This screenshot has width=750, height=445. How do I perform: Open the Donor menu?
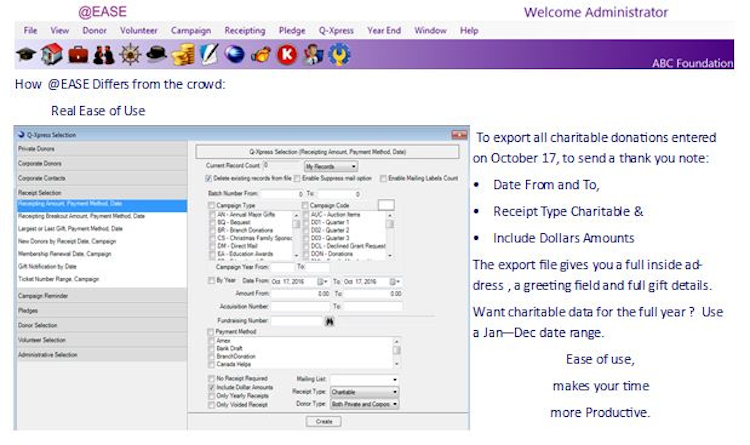pos(94,30)
